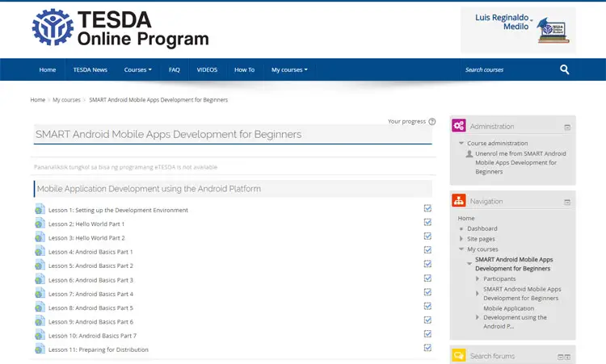Toggle completion checkbox for Lesson 1
Viewport: 606px width, 364px height.
pyautogui.click(x=427, y=208)
